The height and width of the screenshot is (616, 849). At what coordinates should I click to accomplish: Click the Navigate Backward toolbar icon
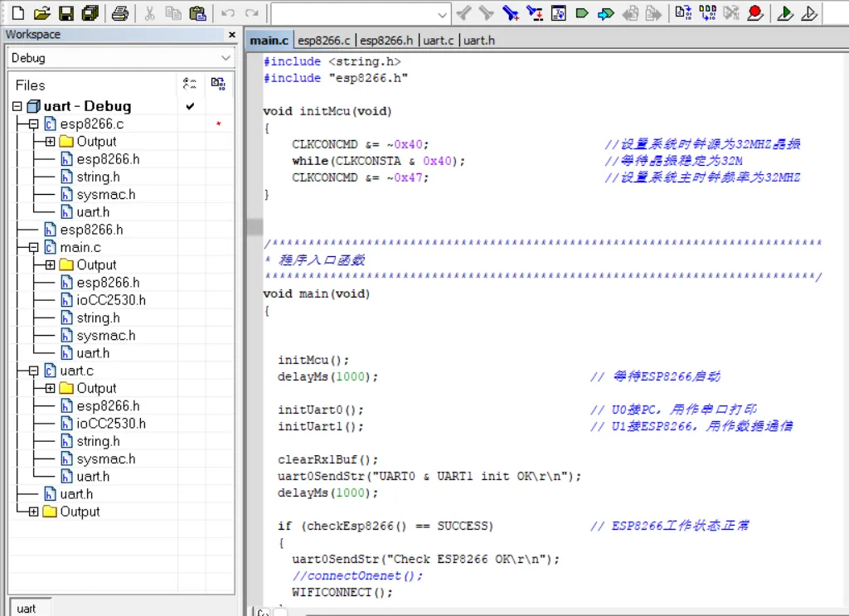click(630, 13)
